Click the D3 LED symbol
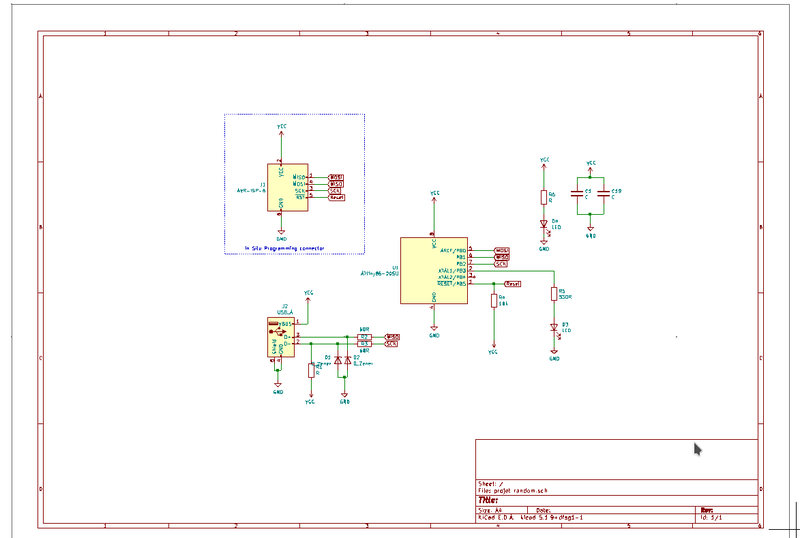 point(554,329)
